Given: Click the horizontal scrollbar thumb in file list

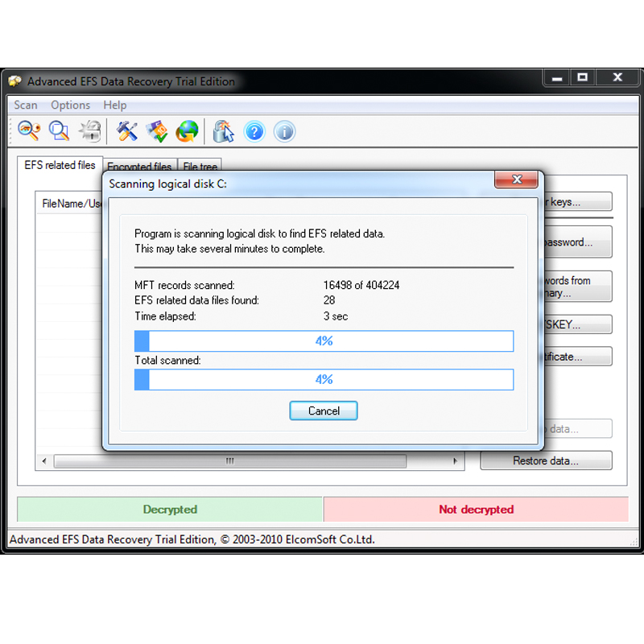Looking at the screenshot, I should point(230,460).
